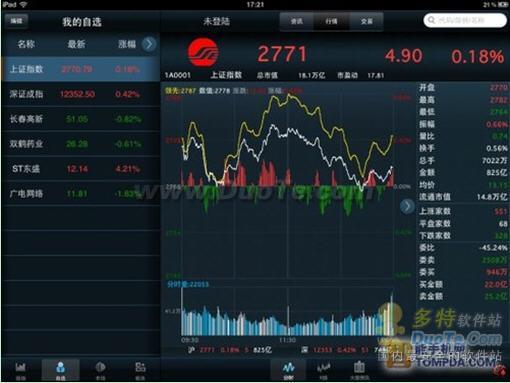Click the 2771 index price

point(282,54)
